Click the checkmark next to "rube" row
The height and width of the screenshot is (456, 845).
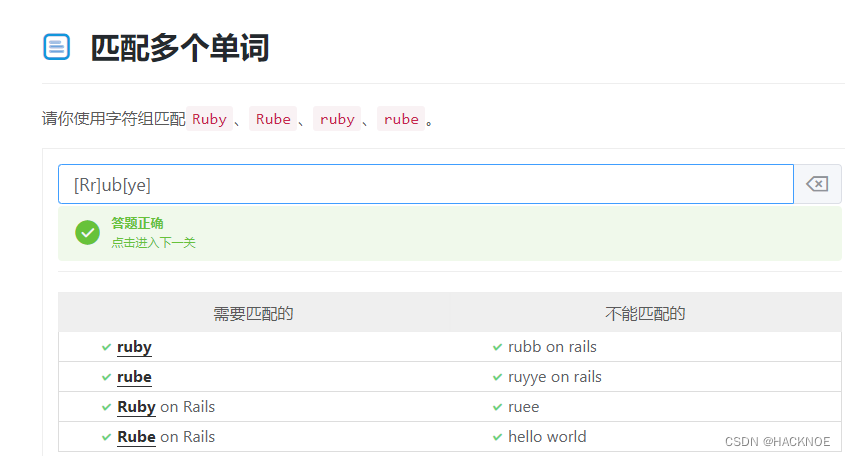point(106,377)
